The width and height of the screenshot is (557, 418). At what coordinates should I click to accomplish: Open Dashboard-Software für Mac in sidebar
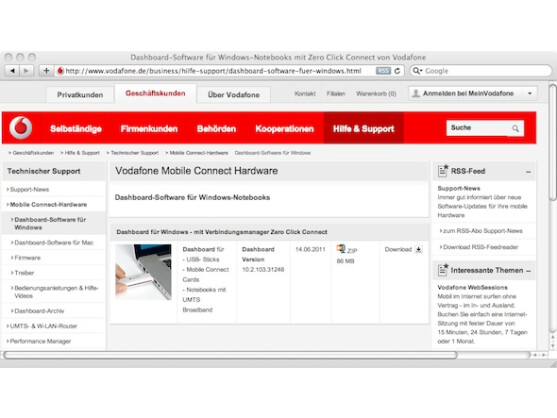(54, 243)
